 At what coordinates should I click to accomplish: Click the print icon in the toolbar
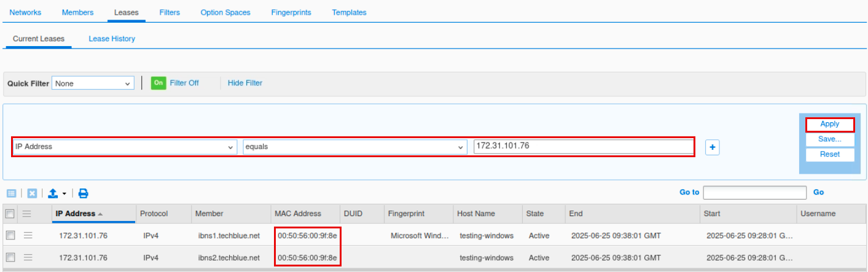[84, 193]
